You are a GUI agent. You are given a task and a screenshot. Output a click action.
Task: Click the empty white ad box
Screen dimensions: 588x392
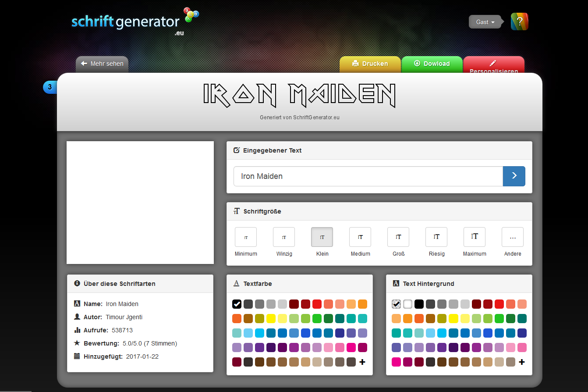click(x=140, y=203)
